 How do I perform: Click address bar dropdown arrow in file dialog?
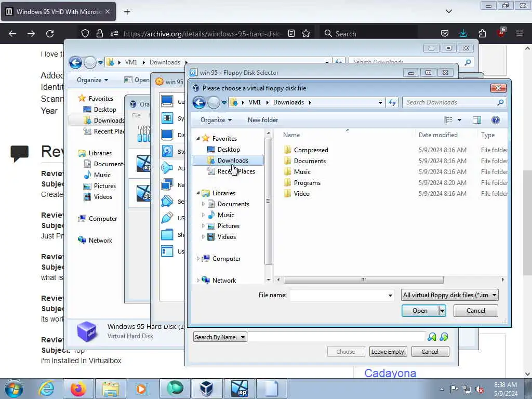click(x=380, y=102)
